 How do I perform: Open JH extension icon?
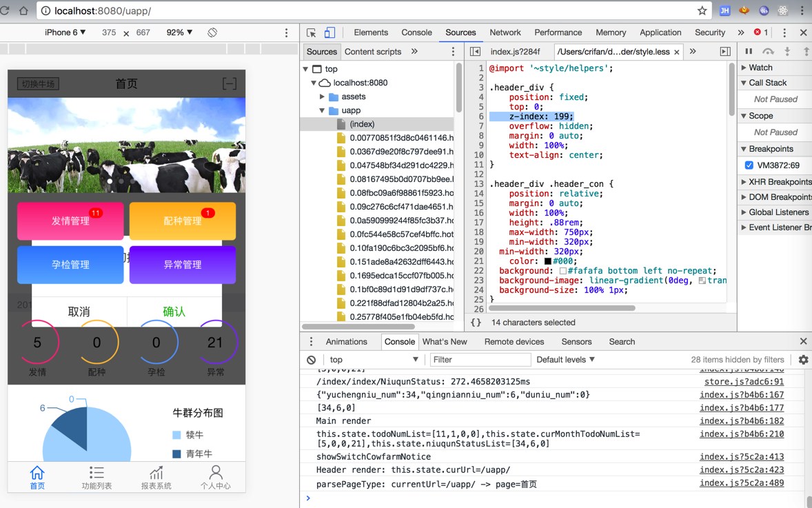pyautogui.click(x=724, y=10)
